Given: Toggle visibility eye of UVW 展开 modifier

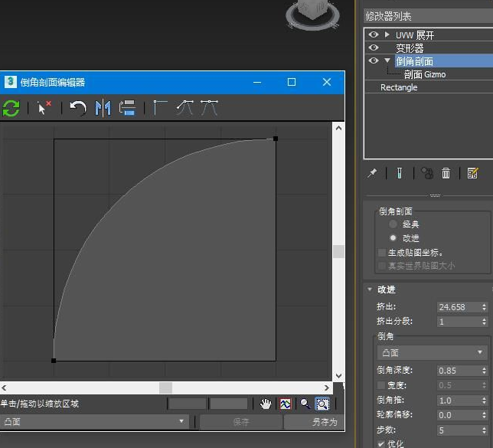Looking at the screenshot, I should 374,34.
